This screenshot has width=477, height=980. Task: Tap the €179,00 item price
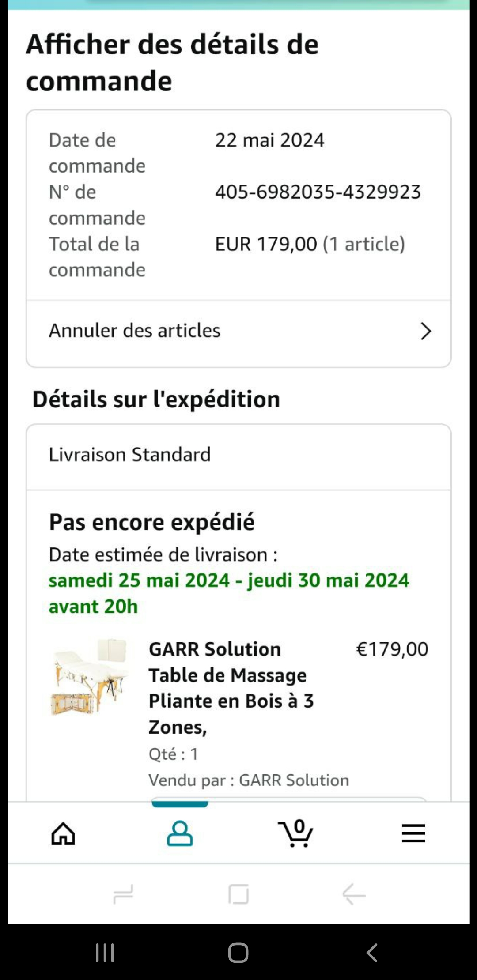(x=392, y=649)
